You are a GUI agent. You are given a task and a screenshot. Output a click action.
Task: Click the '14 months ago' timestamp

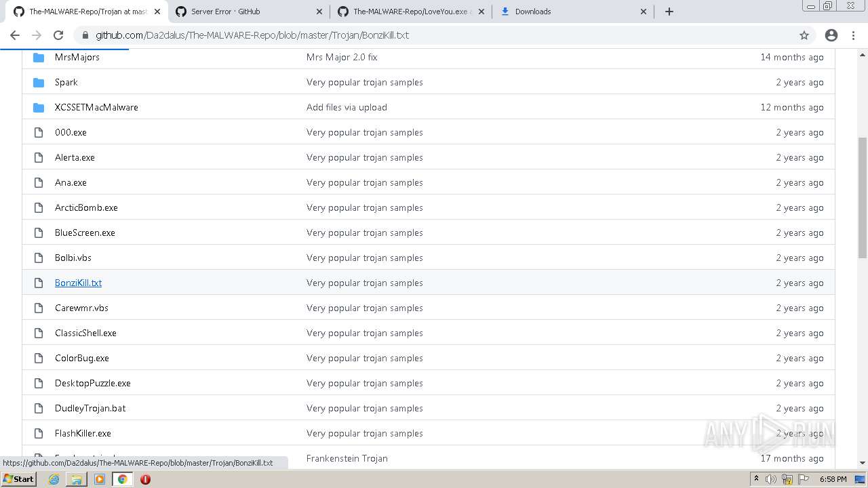coord(792,57)
